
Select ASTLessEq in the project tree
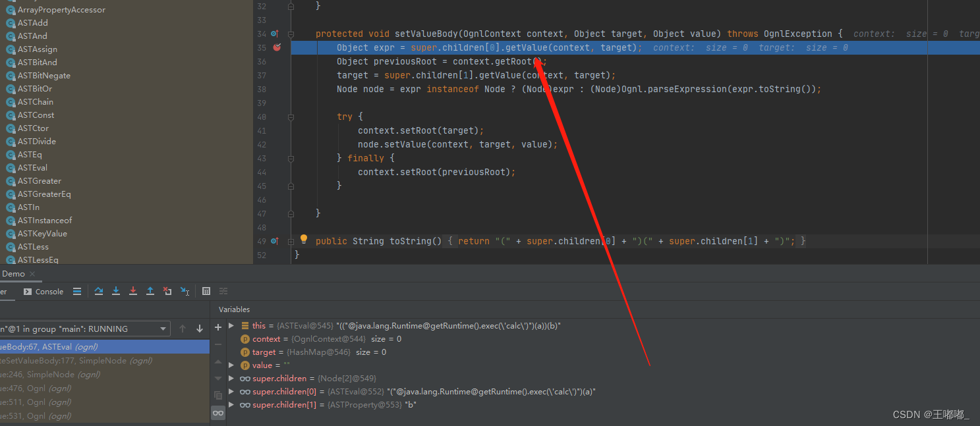point(38,260)
